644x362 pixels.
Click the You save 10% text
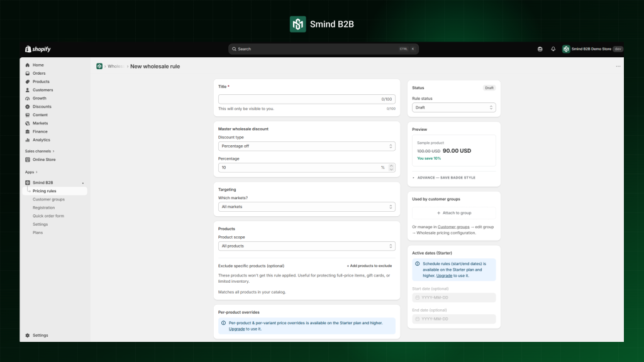(429, 158)
